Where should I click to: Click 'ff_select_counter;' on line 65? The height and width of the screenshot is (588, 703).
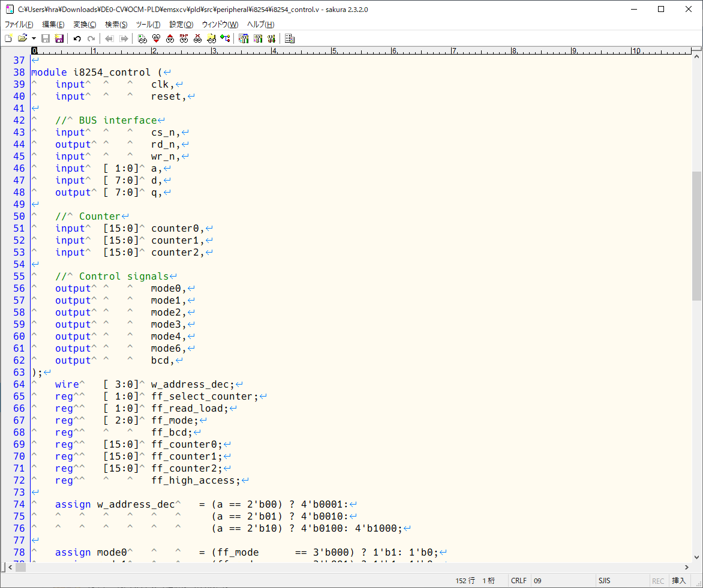(x=205, y=397)
